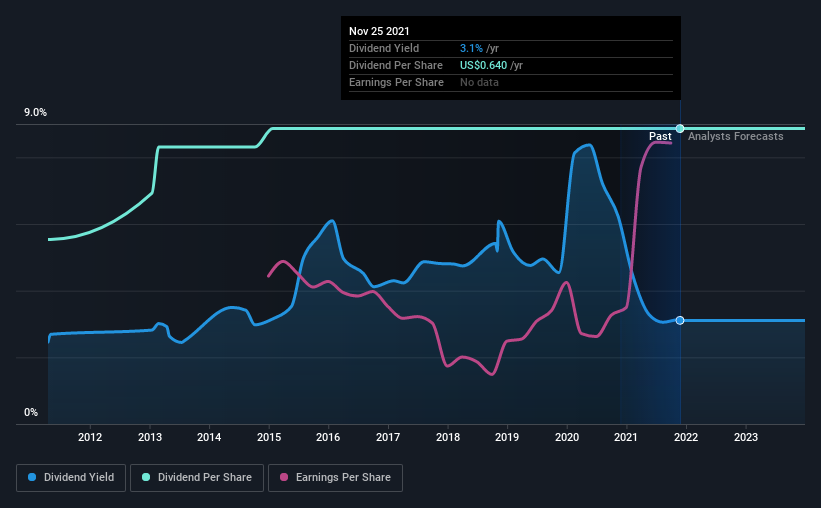The height and width of the screenshot is (508, 821).
Task: Click the 3.1% dividend yield value in tooltip
Action: 471,48
